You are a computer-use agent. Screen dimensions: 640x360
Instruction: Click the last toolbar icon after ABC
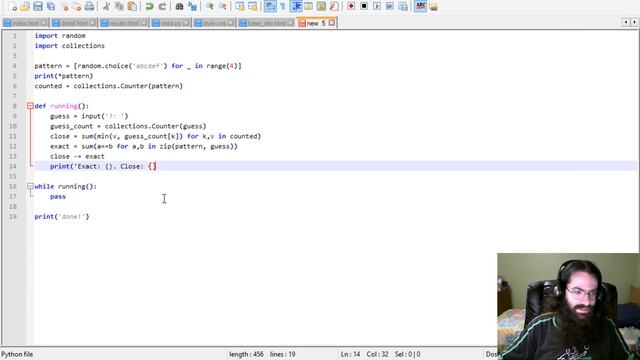433,6
